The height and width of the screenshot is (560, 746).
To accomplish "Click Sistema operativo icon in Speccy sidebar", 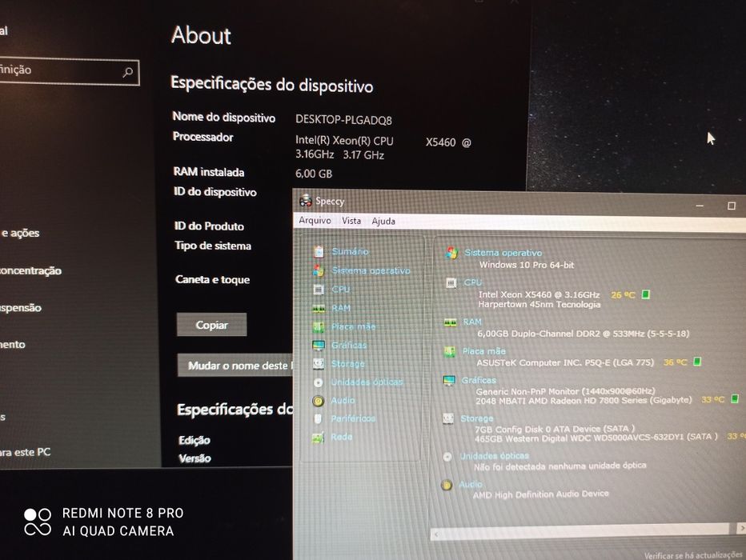I will tap(319, 270).
